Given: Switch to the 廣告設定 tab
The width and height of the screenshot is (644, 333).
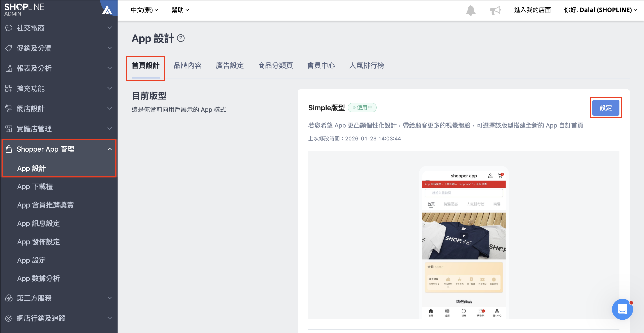Looking at the screenshot, I should click(x=230, y=66).
